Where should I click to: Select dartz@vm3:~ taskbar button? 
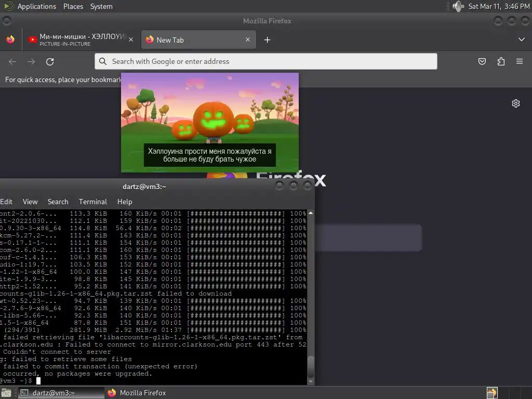pyautogui.click(x=60, y=393)
